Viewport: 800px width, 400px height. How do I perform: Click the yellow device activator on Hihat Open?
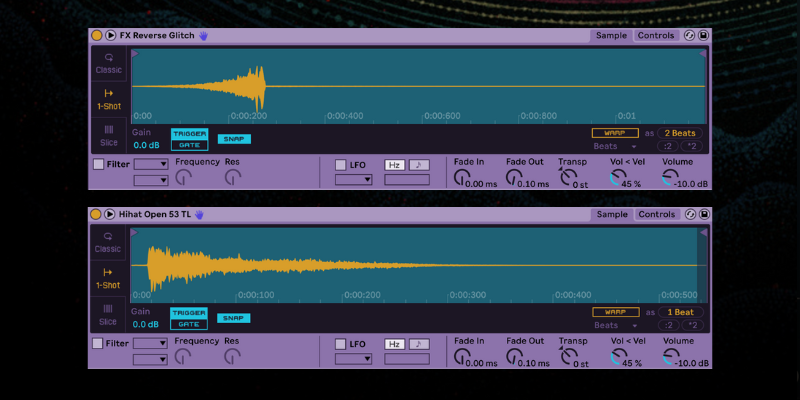[96, 214]
